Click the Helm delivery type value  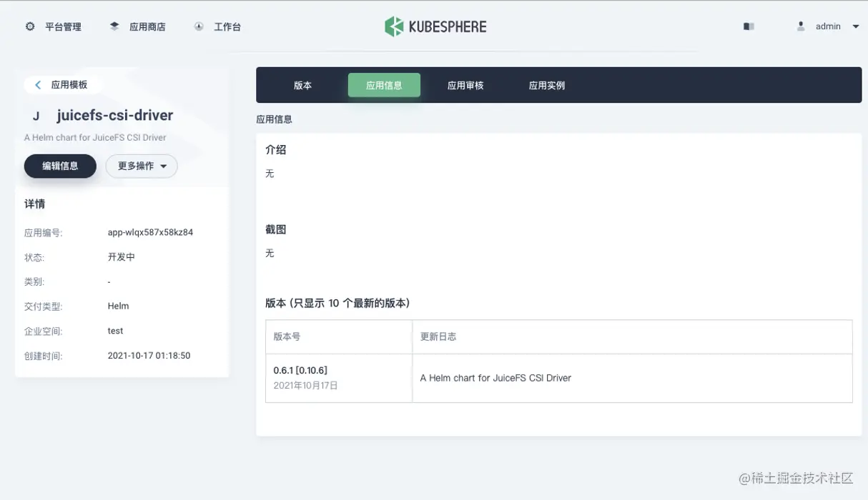[x=119, y=306]
